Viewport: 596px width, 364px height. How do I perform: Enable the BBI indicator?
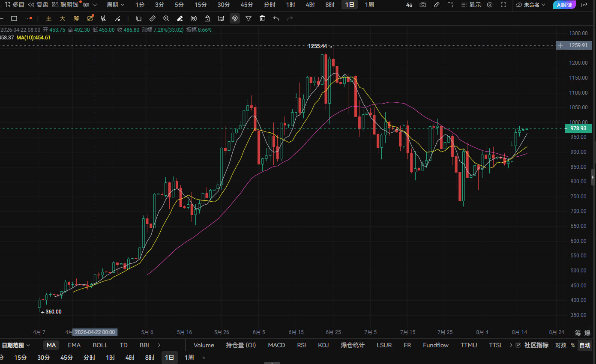tap(144, 345)
